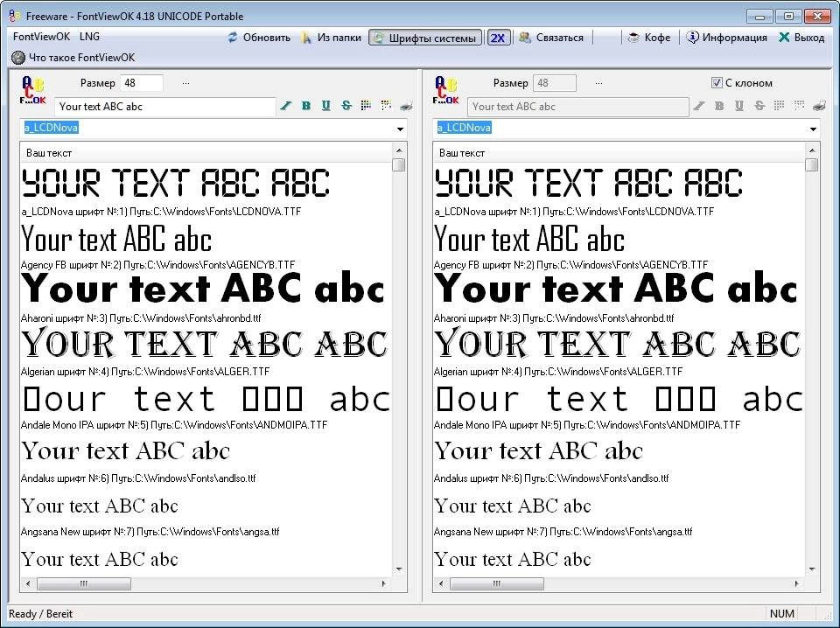Click the right panel Размер size field

[555, 83]
